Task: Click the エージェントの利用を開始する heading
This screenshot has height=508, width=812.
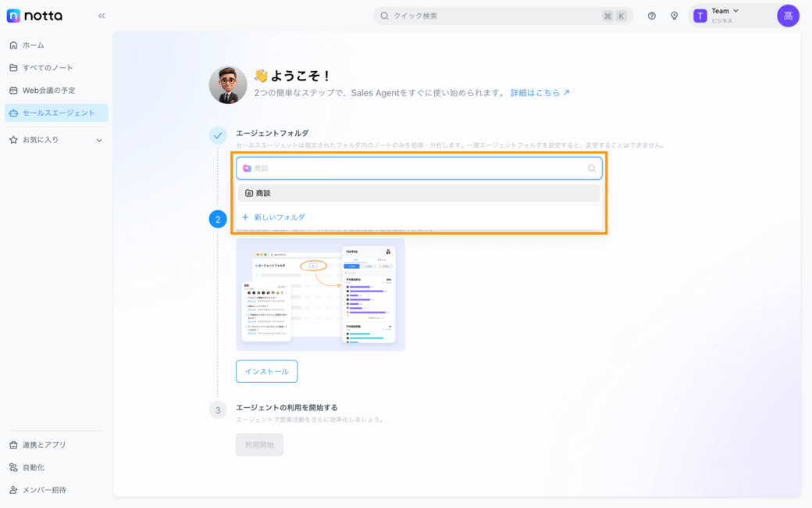Action: [287, 407]
